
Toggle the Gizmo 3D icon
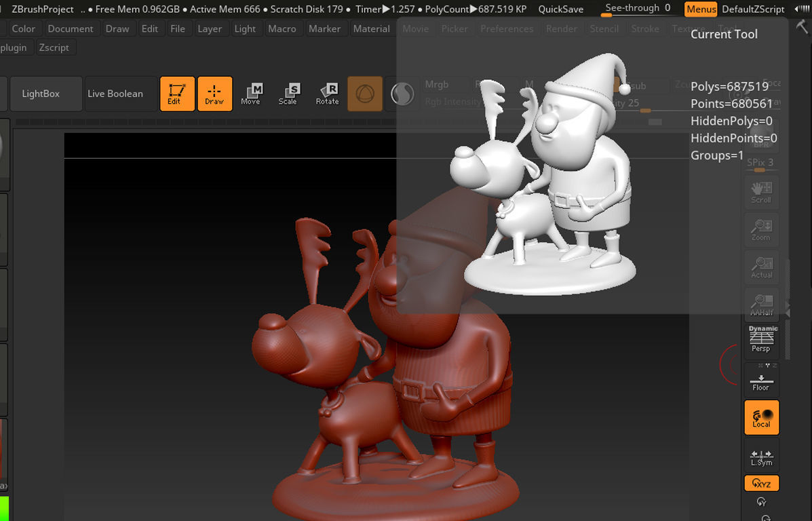coord(365,94)
